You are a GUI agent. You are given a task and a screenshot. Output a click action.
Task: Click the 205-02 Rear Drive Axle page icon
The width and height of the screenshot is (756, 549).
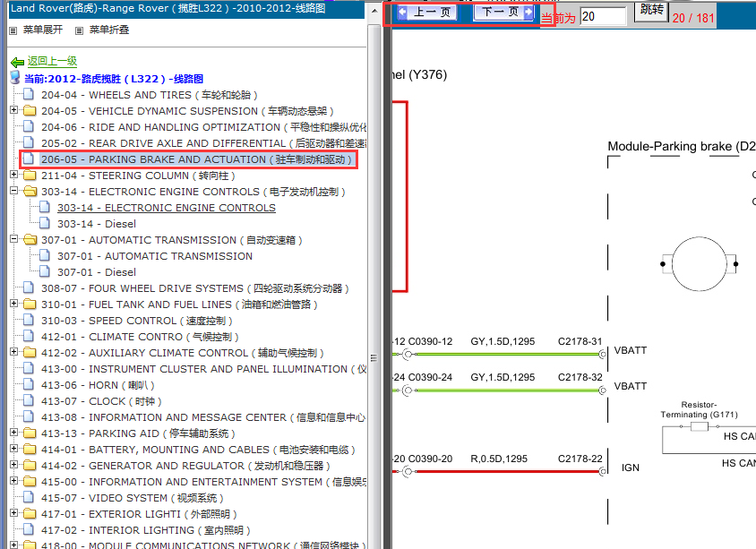pyautogui.click(x=29, y=142)
